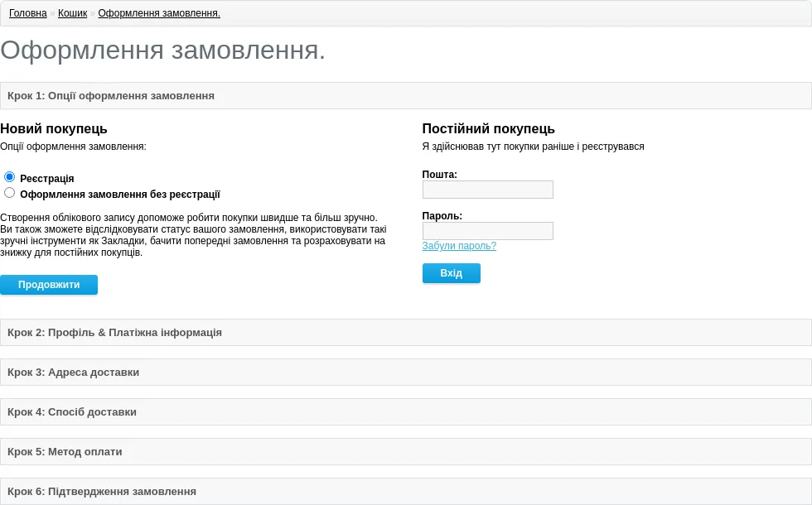Expand Крок 5: Метод оплати
The width and height of the screenshot is (812, 505).
(406, 452)
